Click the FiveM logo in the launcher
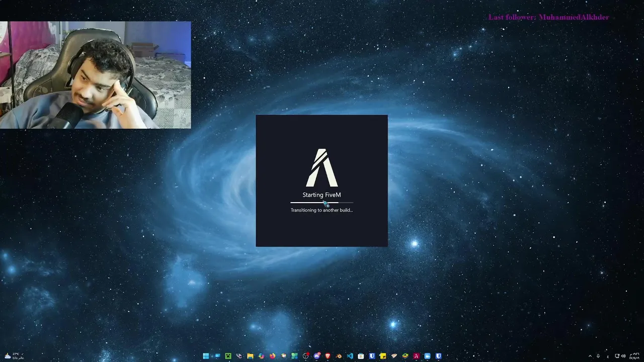The image size is (644, 362). pyautogui.click(x=321, y=167)
